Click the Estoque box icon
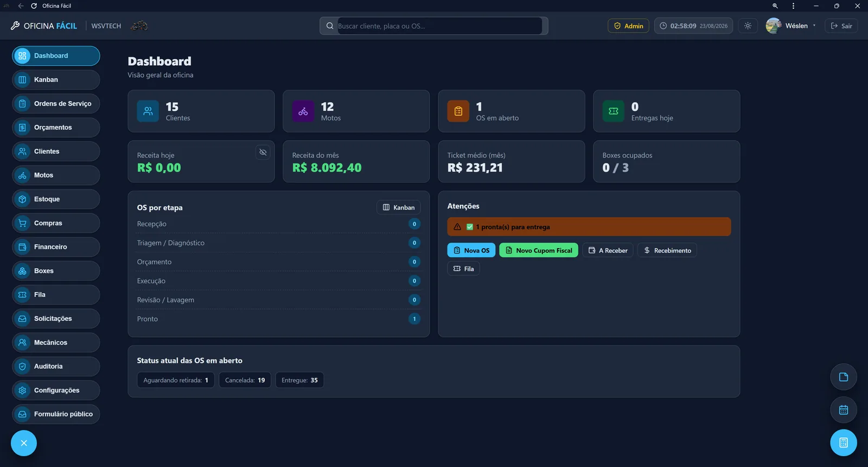 click(22, 199)
